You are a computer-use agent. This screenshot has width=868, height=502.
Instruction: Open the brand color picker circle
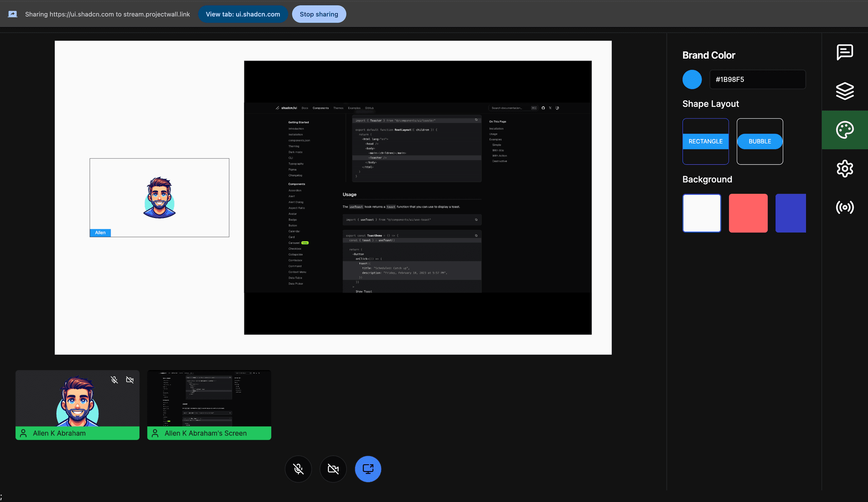click(692, 79)
